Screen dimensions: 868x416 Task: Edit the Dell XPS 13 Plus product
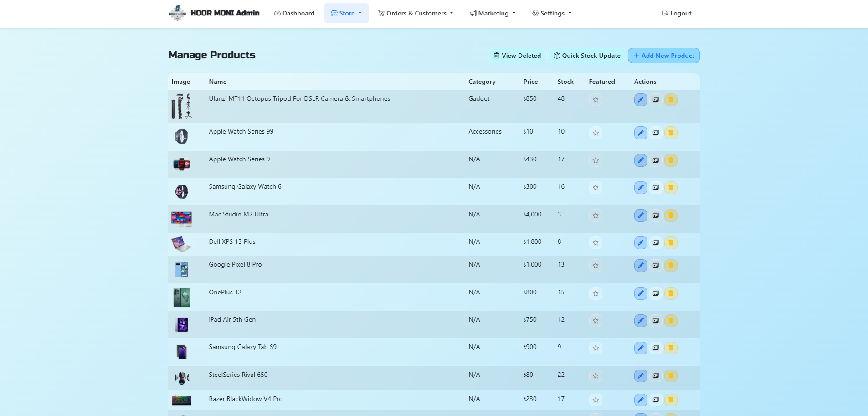tap(641, 243)
